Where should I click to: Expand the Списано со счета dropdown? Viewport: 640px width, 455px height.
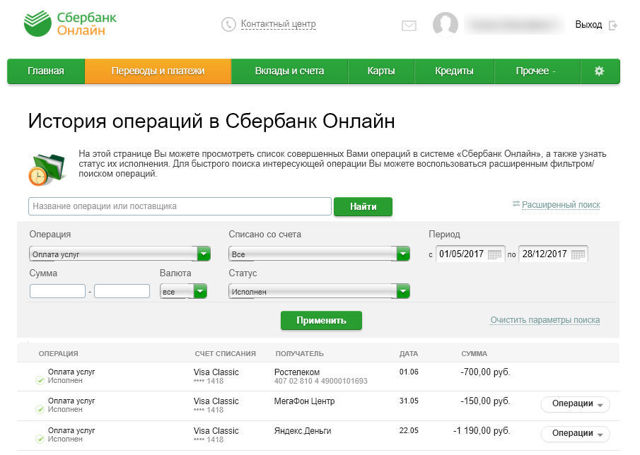(x=319, y=254)
